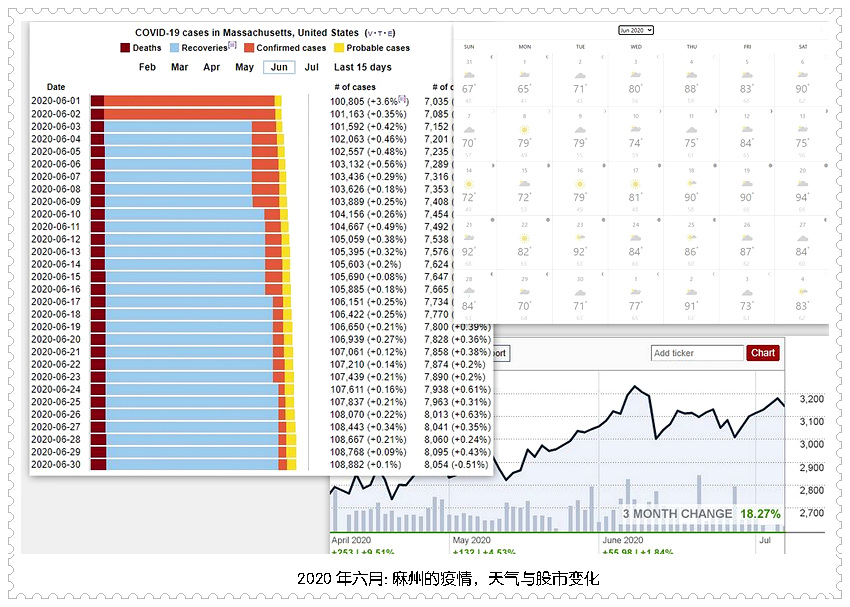
Task: Click the sunny icon on June 16
Action: point(580,184)
